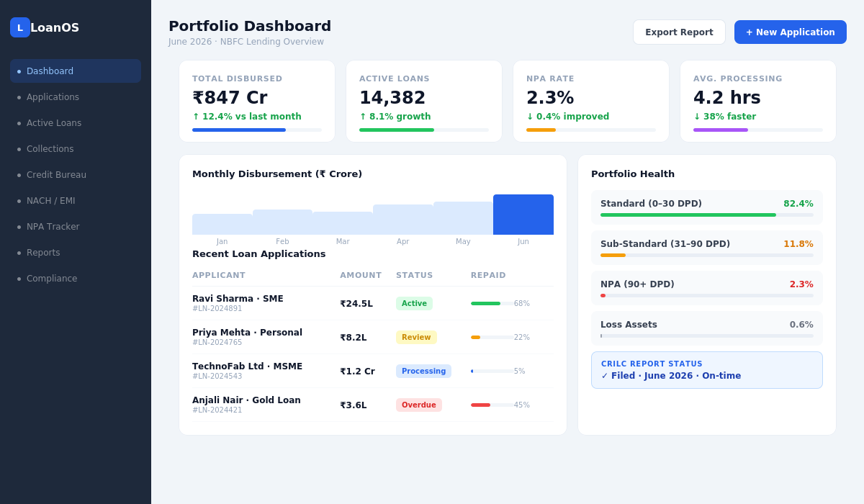The height and width of the screenshot is (504, 864).
Task: Click the 68% repaid progress bar
Action: (492, 304)
